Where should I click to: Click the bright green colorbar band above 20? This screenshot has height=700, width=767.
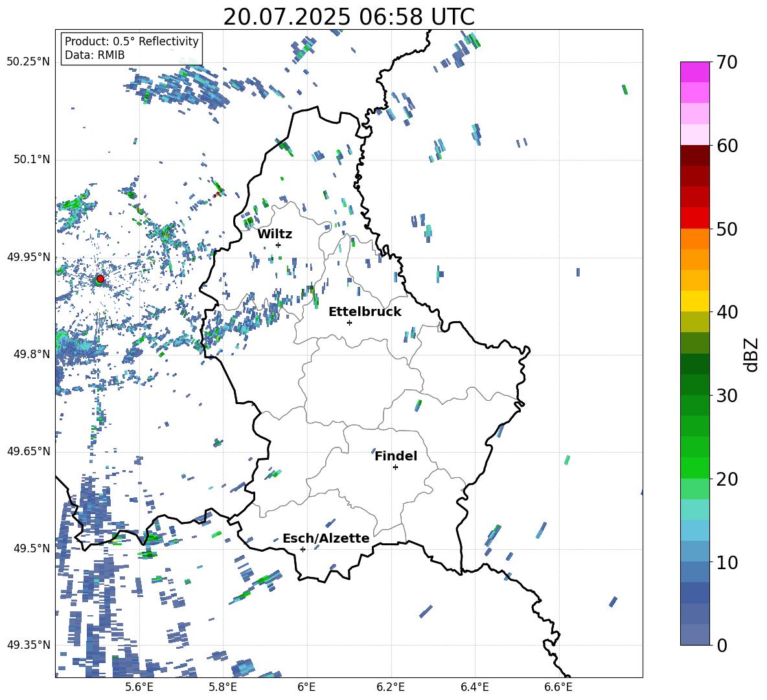(695, 468)
